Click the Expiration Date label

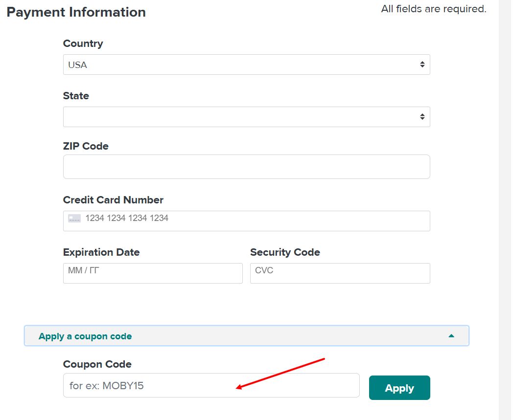[101, 252]
